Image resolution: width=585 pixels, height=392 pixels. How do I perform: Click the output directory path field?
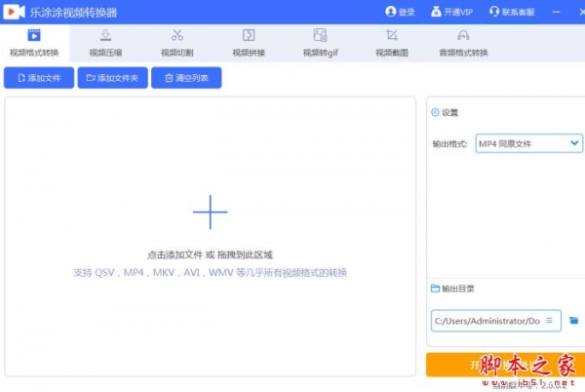(496, 321)
